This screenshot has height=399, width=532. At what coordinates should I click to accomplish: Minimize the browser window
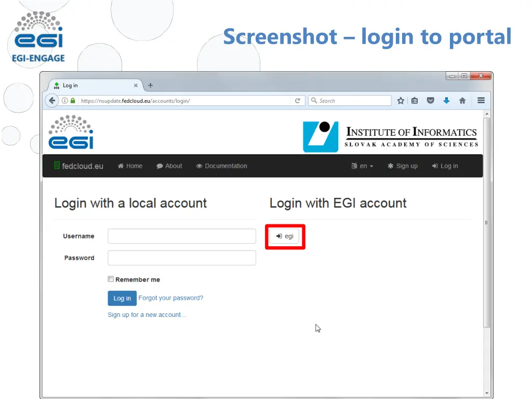click(x=452, y=76)
